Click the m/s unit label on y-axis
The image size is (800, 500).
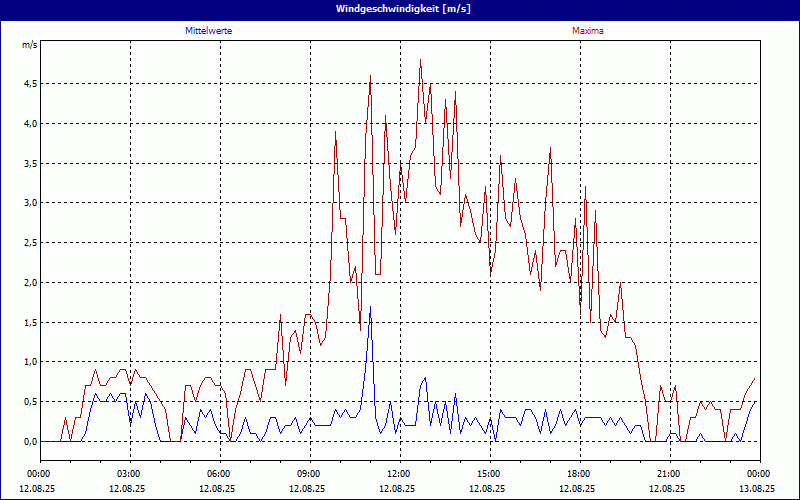click(x=29, y=46)
